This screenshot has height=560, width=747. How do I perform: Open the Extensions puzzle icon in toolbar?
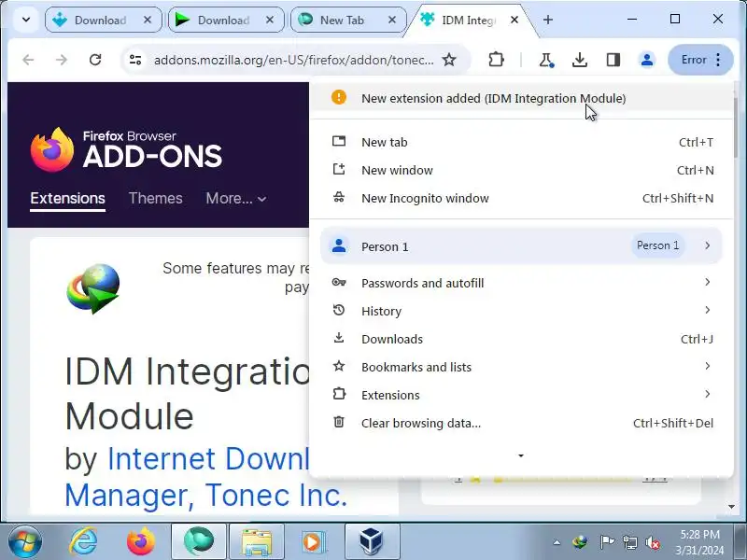point(496,60)
